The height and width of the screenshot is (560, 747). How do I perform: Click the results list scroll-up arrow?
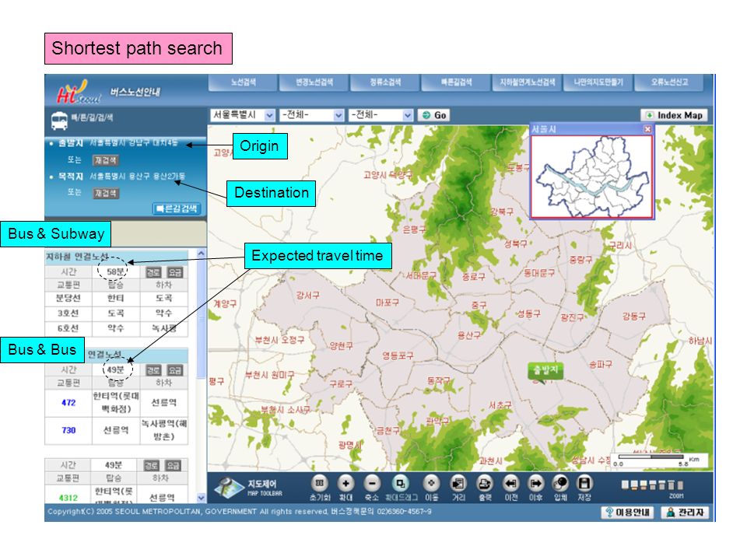point(201,254)
